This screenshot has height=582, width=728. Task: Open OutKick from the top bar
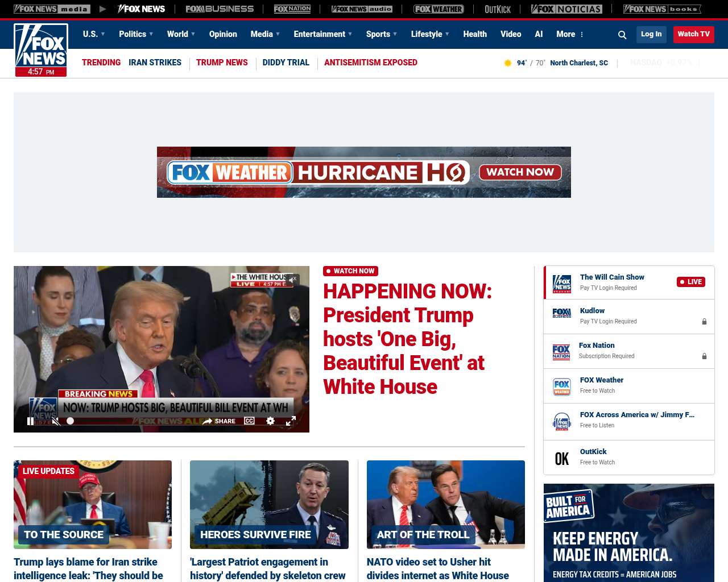(x=498, y=9)
